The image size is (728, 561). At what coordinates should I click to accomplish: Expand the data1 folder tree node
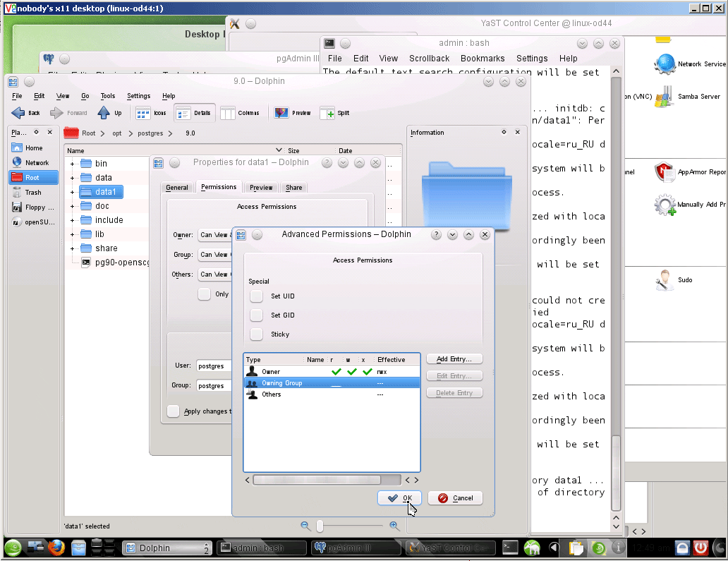coord(72,192)
